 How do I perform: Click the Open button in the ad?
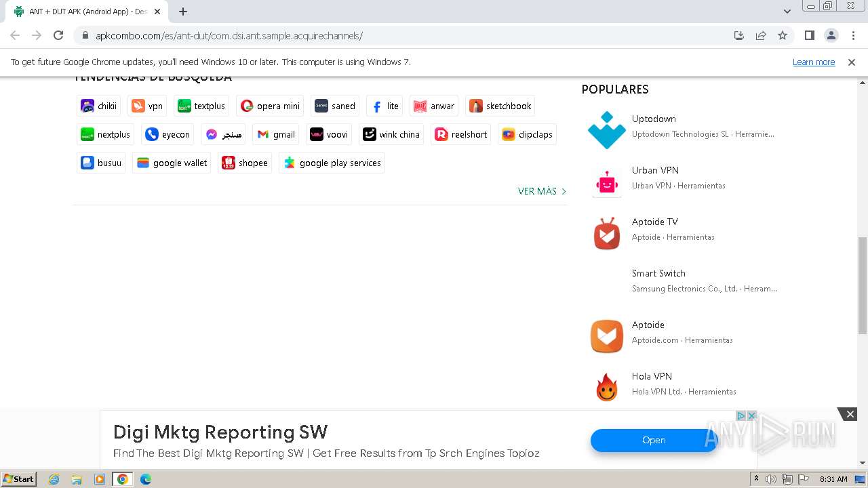pyautogui.click(x=654, y=440)
